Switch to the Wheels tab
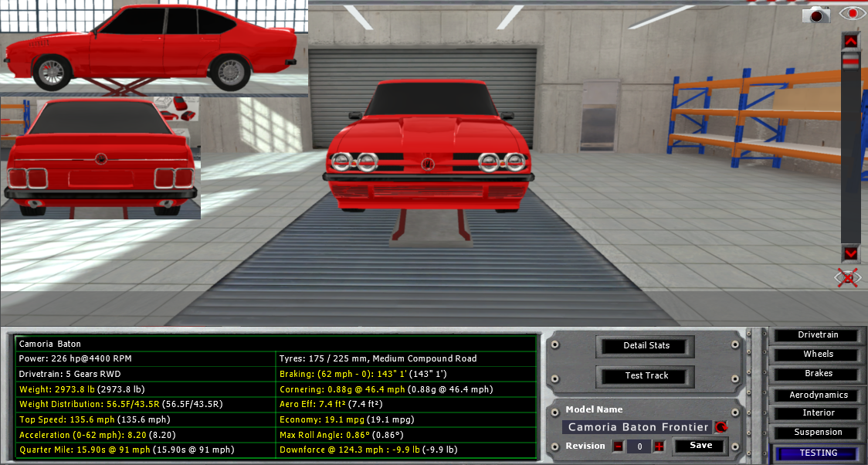 point(818,355)
